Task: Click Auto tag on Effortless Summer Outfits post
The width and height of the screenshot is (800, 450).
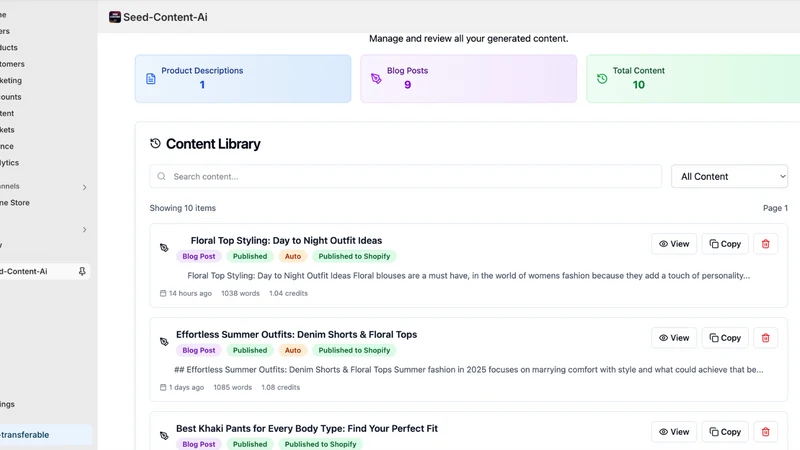Action: [x=293, y=350]
